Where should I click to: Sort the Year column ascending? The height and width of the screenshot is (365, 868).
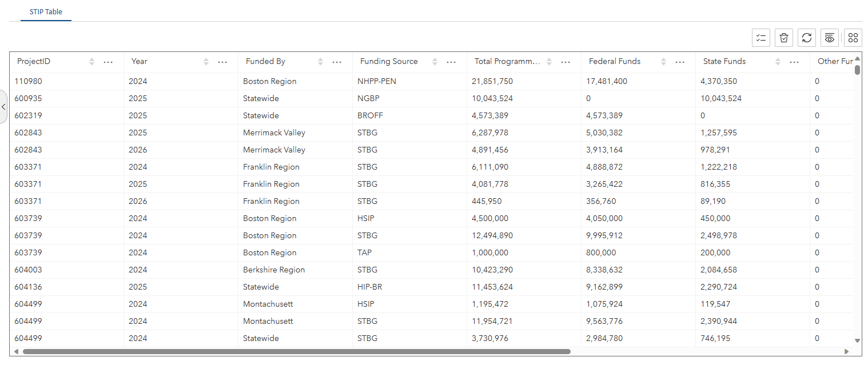tap(205, 61)
